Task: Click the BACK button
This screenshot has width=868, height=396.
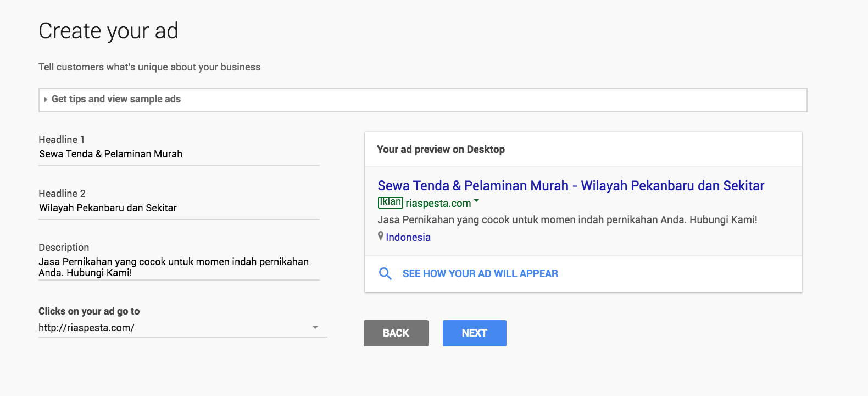Action: (396, 333)
